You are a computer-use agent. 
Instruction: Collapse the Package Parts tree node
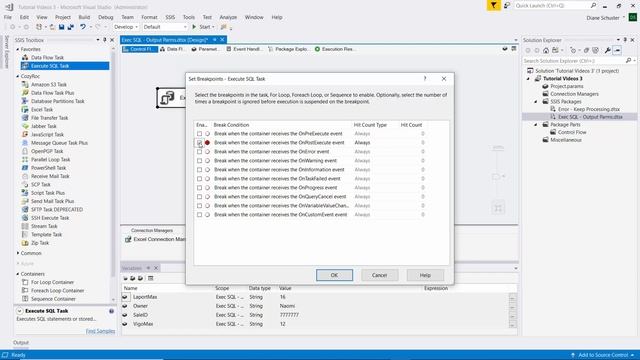coord(536,124)
